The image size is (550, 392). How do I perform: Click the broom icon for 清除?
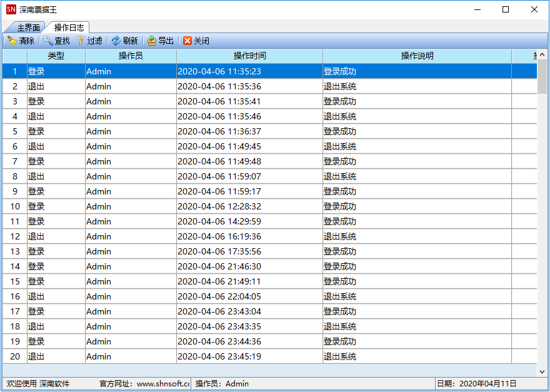coord(12,41)
